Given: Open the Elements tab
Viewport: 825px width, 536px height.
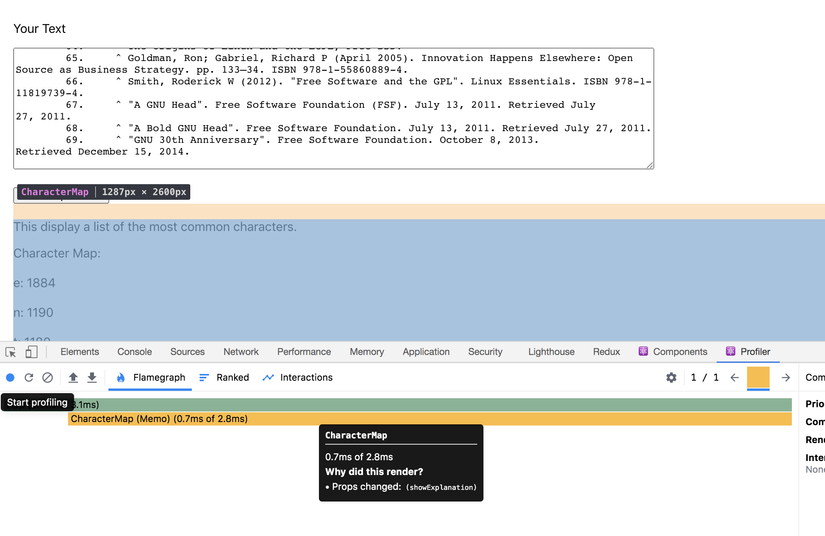Looking at the screenshot, I should [x=79, y=352].
